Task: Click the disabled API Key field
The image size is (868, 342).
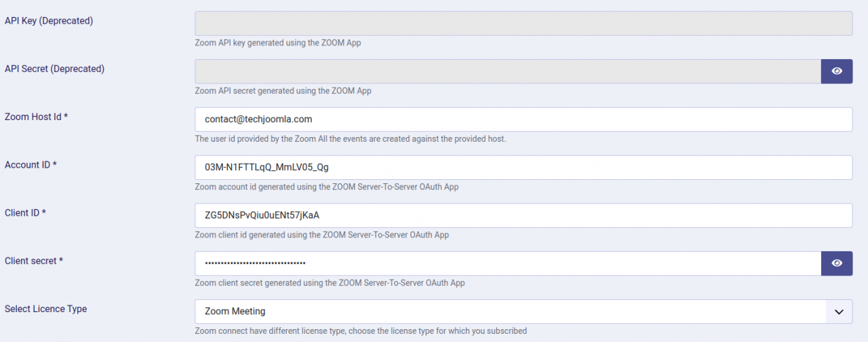Action: click(x=523, y=23)
